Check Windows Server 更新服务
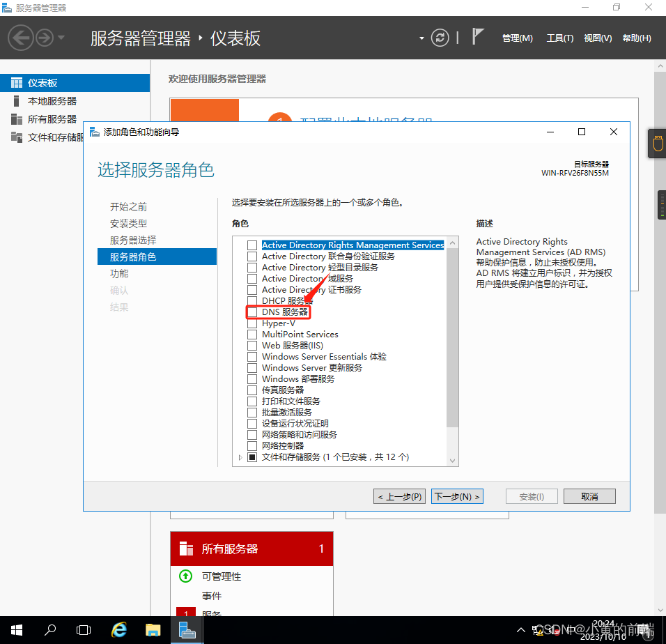 252,368
